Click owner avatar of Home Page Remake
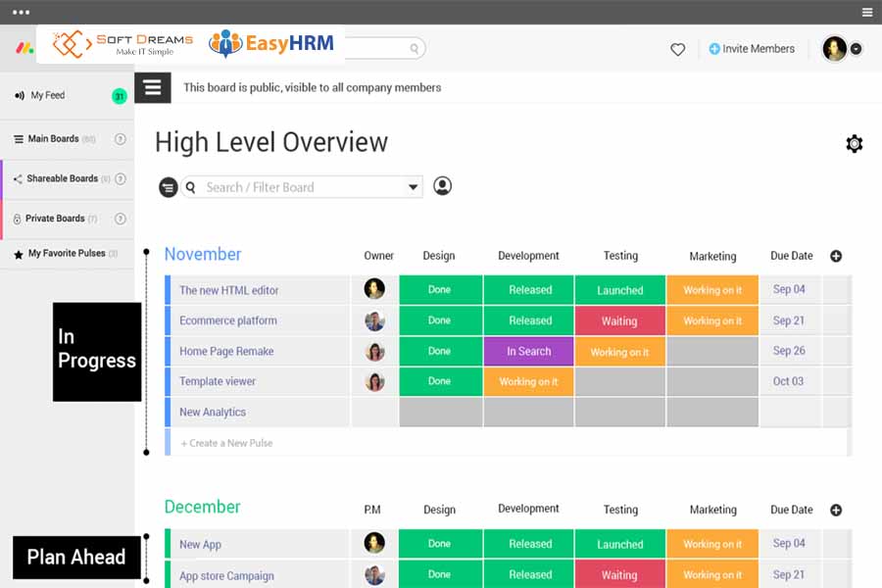The image size is (882, 588). coord(374,351)
